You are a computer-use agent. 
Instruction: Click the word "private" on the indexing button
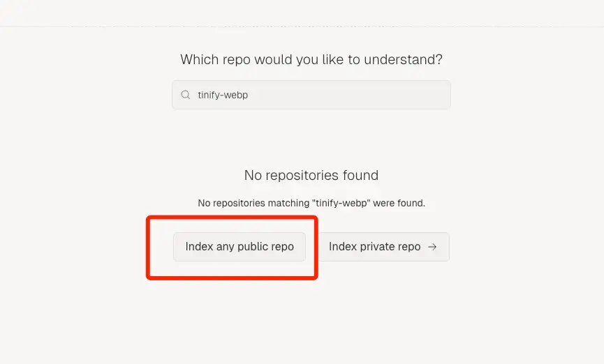[x=376, y=247]
